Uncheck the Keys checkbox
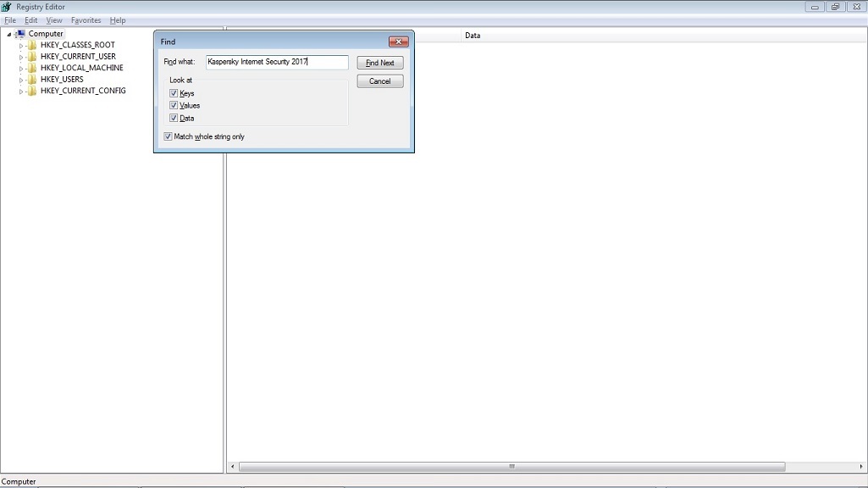 pyautogui.click(x=174, y=93)
